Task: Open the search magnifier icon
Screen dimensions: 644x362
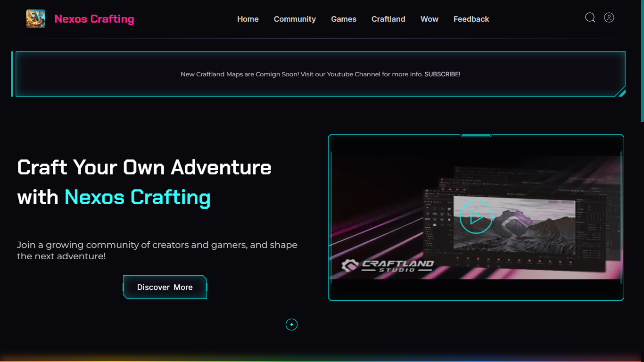Action: pos(590,18)
